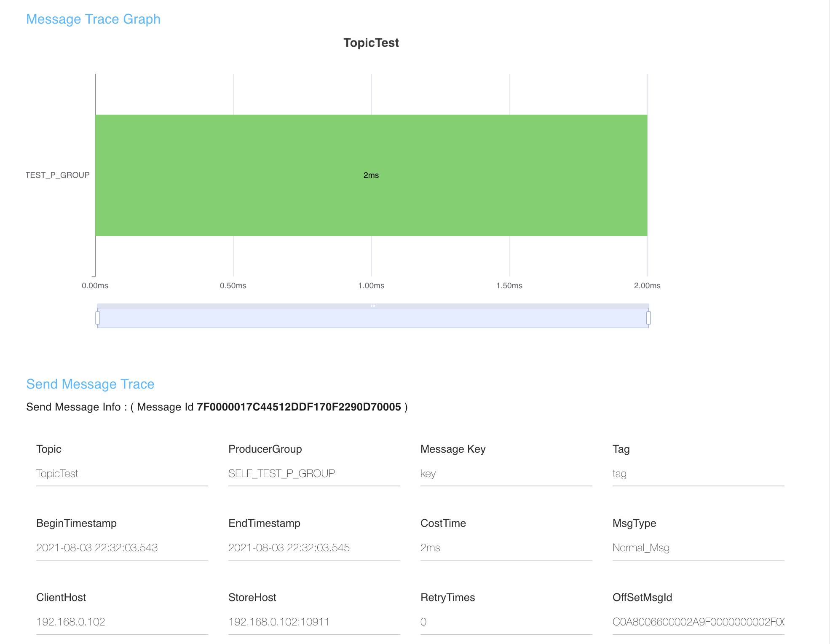
Task: Click the green 2ms trace bar
Action: (371, 175)
